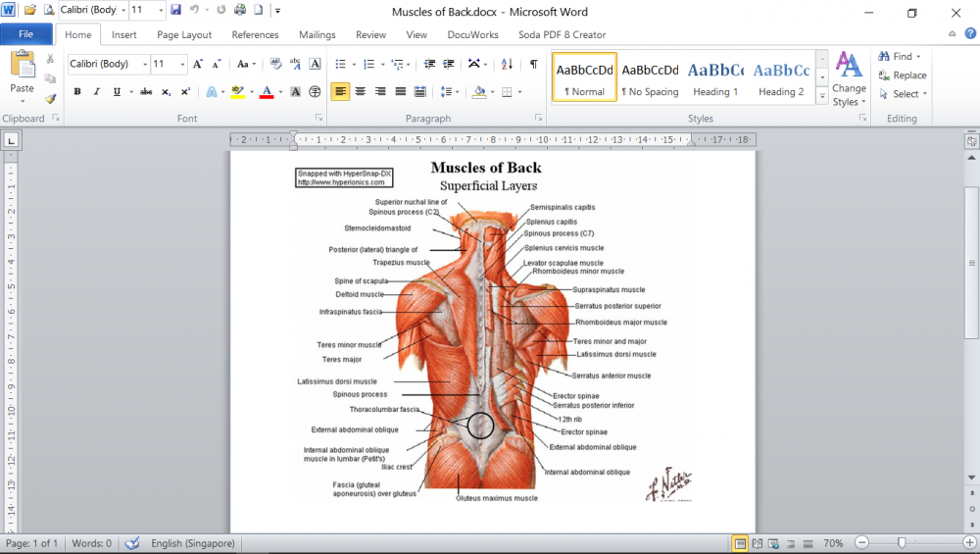
Task: Click the Undo arrow in quick access toolbar
Action: 194,10
